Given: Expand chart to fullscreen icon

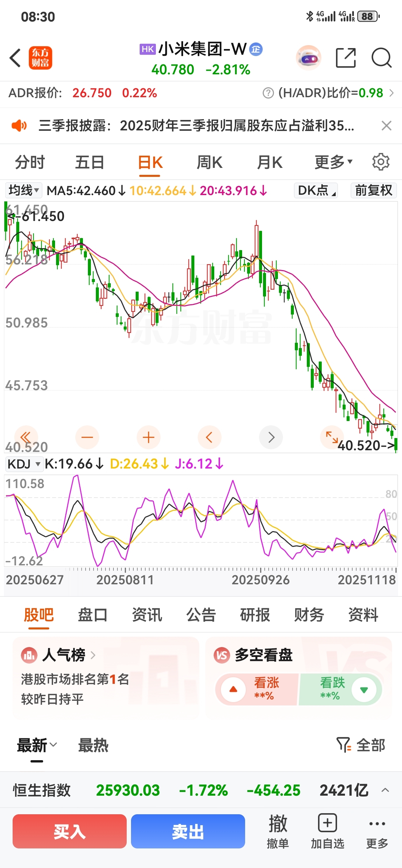Looking at the screenshot, I should click(332, 437).
